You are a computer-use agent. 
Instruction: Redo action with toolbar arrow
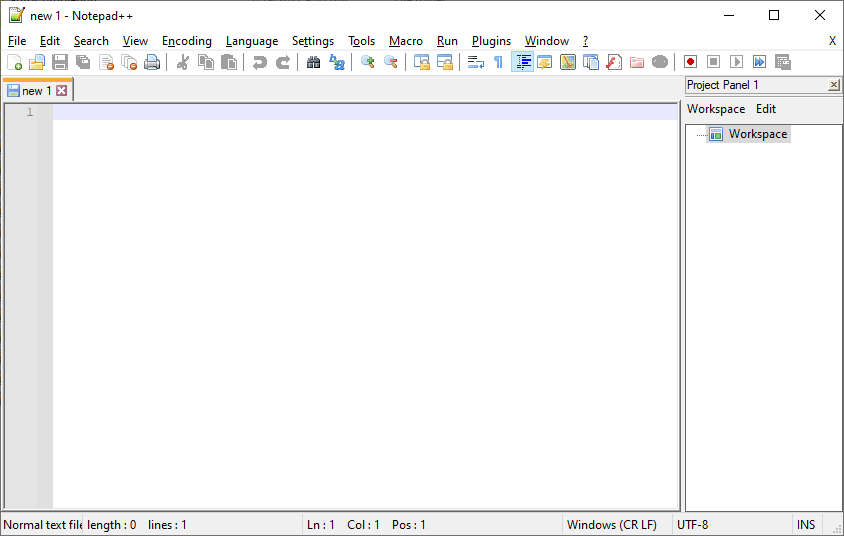tap(283, 62)
